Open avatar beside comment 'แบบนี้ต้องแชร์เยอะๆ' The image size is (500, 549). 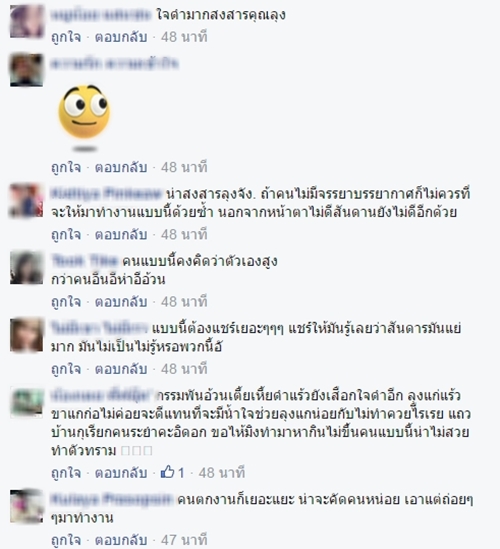27,335
